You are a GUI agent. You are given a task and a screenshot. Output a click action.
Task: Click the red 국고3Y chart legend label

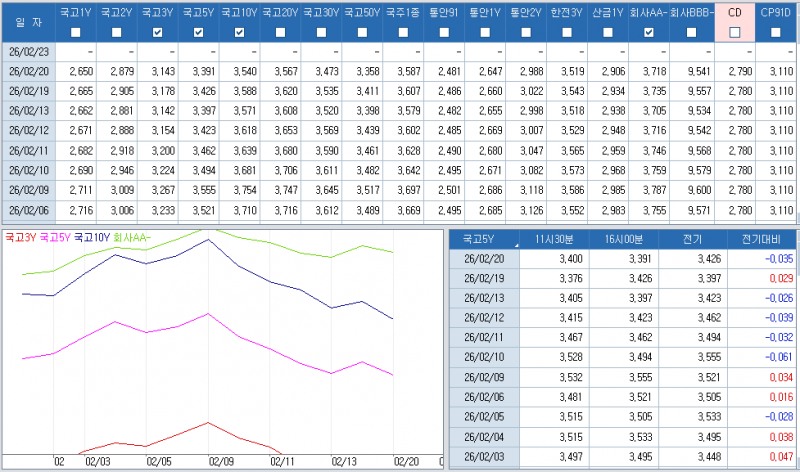pyautogui.click(x=20, y=239)
